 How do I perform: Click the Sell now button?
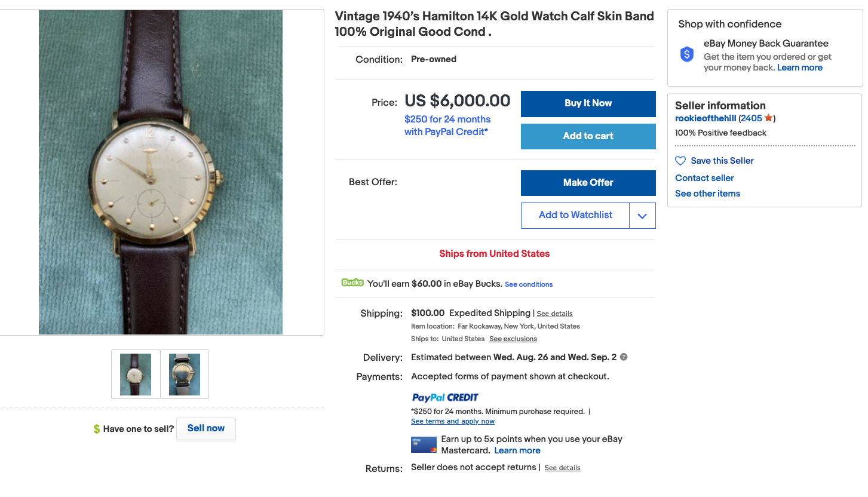(x=206, y=428)
